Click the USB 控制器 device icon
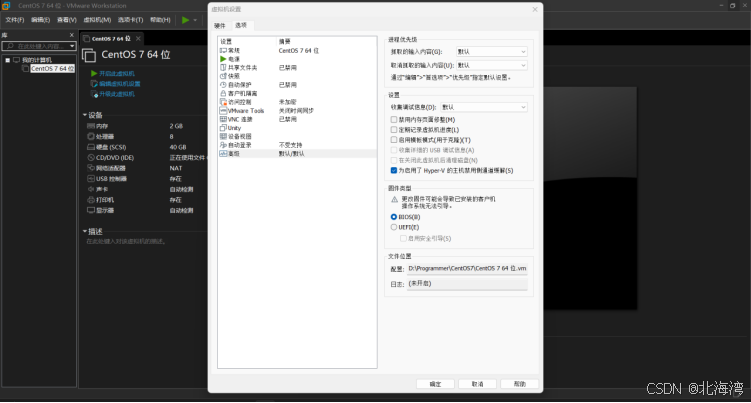The image size is (751, 403). pos(91,179)
